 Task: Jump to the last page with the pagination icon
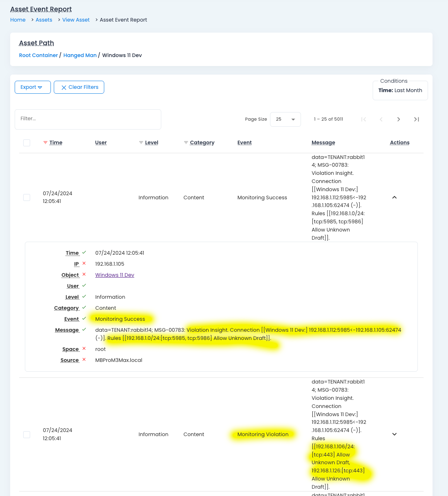click(x=416, y=119)
